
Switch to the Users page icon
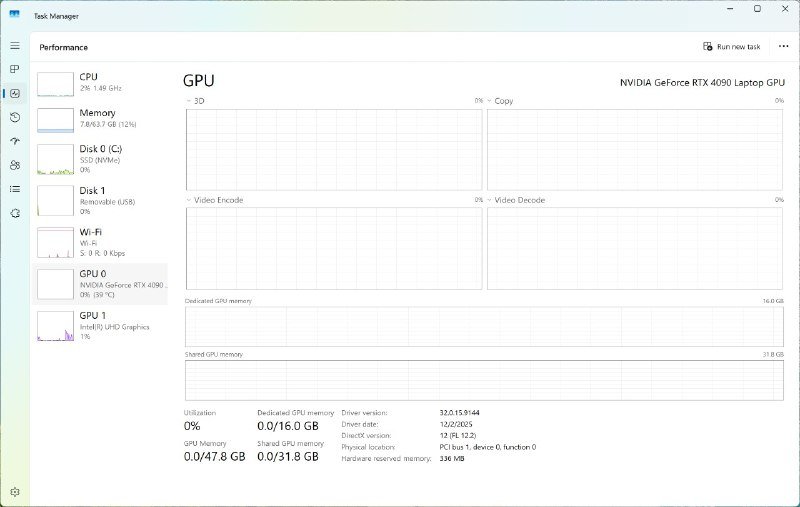click(15, 165)
